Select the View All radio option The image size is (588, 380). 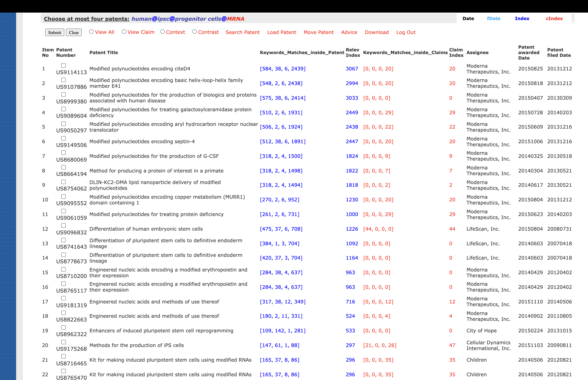[91, 32]
